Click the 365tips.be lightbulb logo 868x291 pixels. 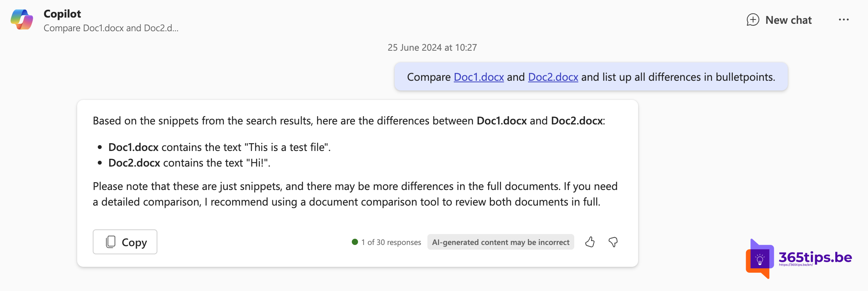pyautogui.click(x=759, y=259)
